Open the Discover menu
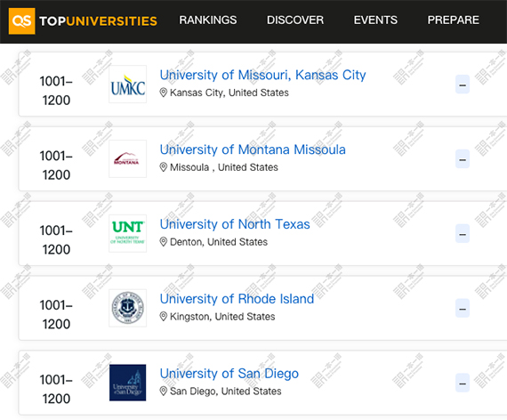Viewport: 507px width, 420px height. click(x=295, y=20)
